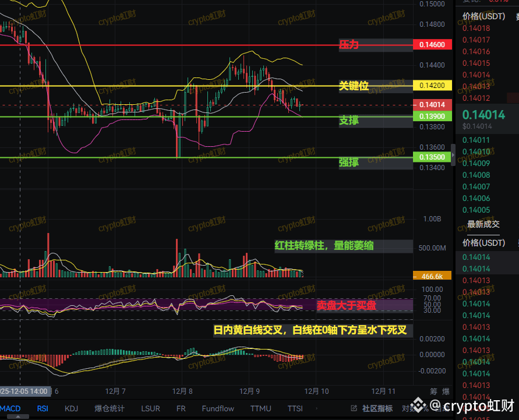The width and height of the screenshot is (519, 420).
Task: Open the KDJ indicator tab
Action: pos(71,409)
